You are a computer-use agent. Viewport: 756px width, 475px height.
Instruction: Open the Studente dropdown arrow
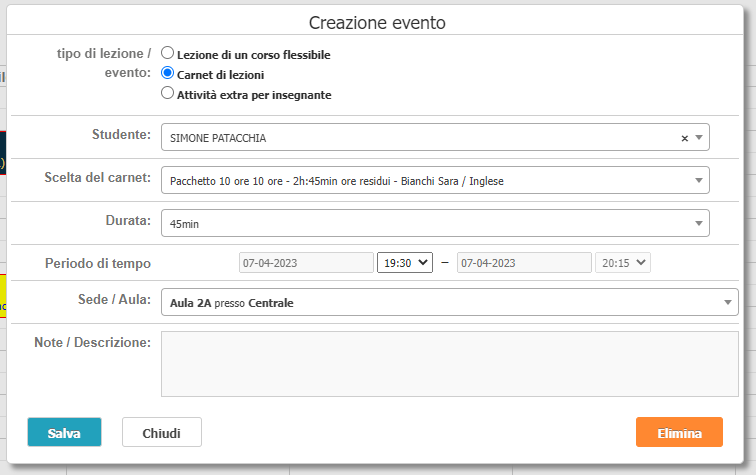click(699, 137)
